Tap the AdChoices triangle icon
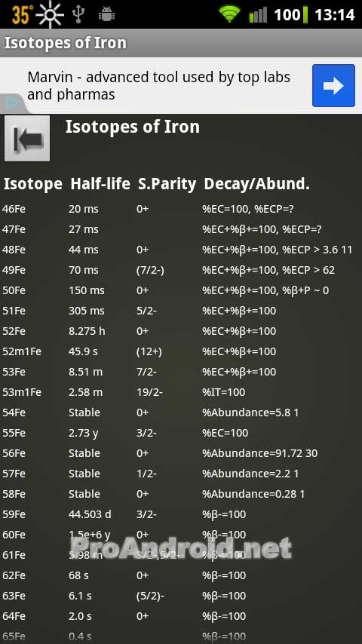Screen dimensions: 362x644 [x=12, y=103]
